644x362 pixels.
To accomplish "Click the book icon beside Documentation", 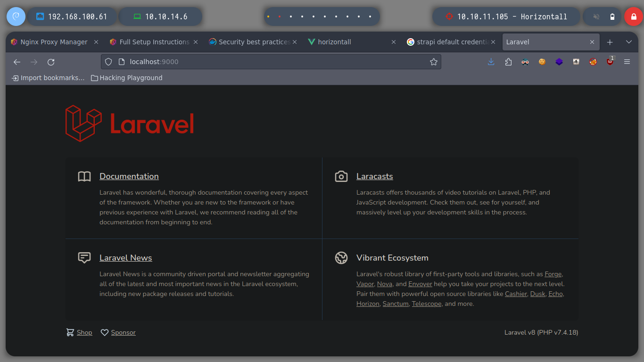I will (84, 177).
